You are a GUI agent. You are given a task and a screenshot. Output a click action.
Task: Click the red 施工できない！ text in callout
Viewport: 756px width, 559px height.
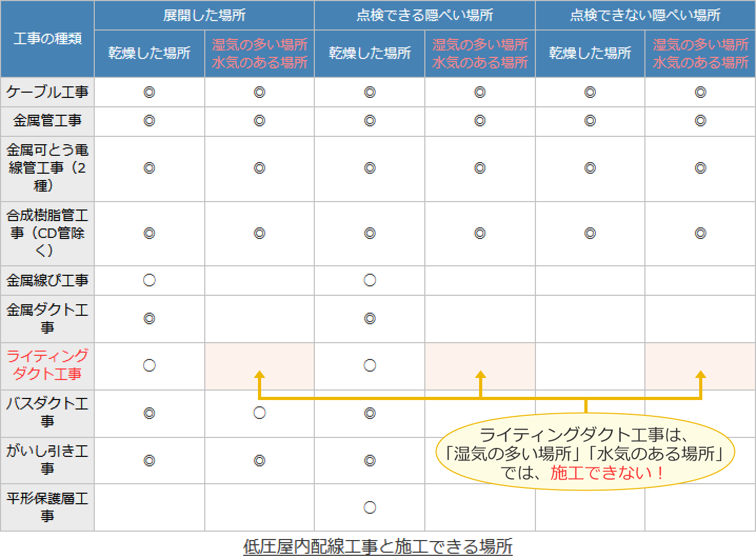pyautogui.click(x=607, y=473)
